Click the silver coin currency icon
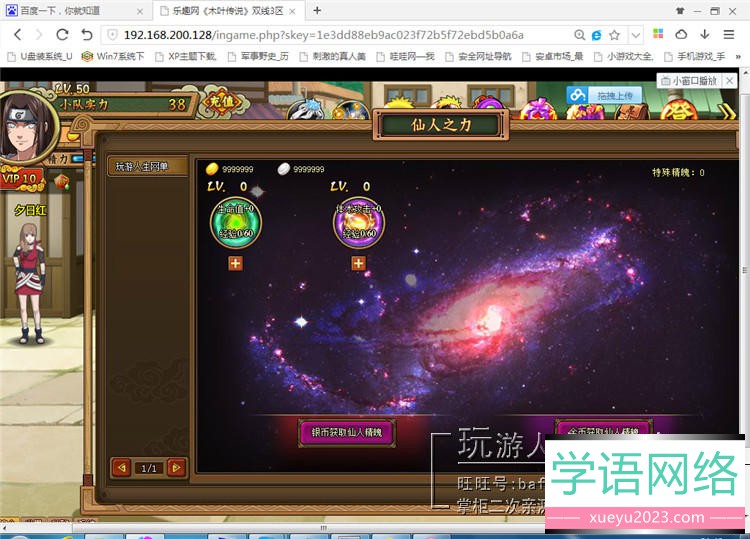 pos(283,169)
